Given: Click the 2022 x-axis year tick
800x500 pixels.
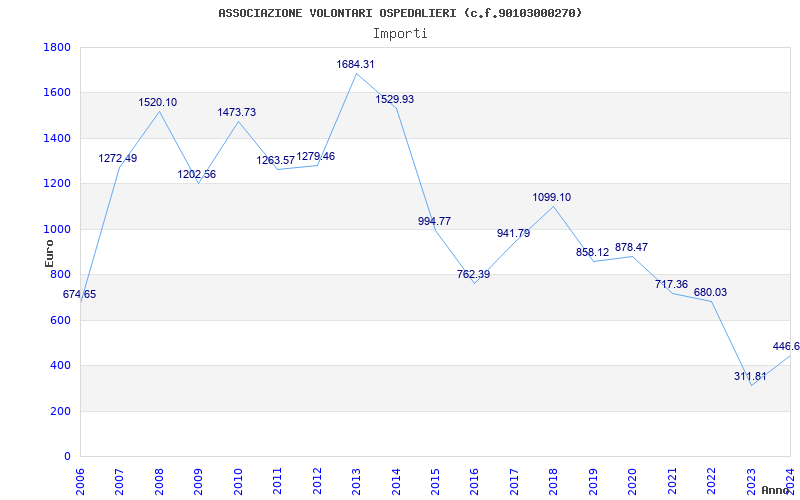Looking at the screenshot, I should pos(712,482).
